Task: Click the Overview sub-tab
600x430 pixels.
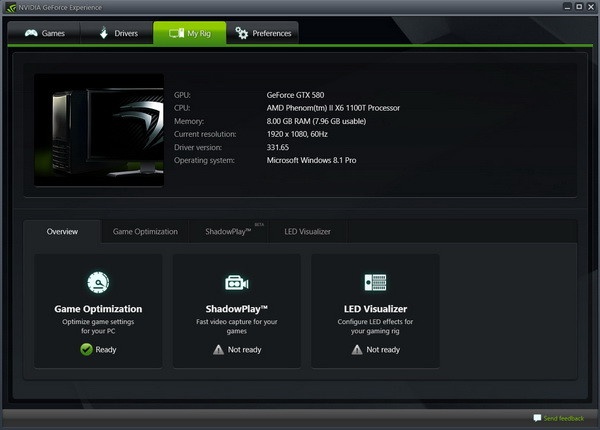Action: pos(62,231)
